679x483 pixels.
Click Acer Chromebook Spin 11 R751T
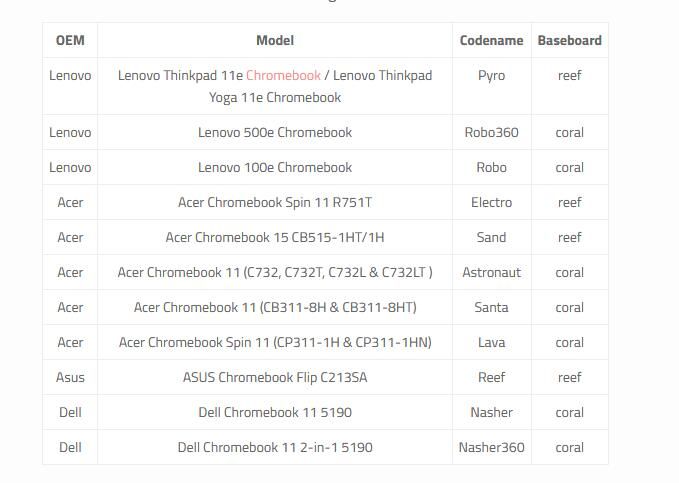(275, 202)
